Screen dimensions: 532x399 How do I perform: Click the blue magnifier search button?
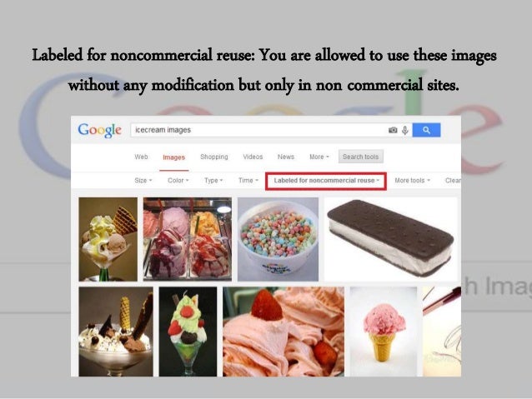pyautogui.click(x=426, y=130)
